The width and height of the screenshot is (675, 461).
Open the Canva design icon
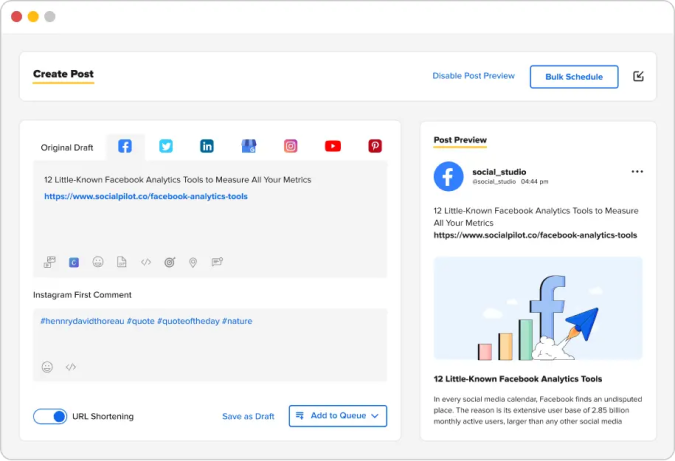tap(74, 262)
